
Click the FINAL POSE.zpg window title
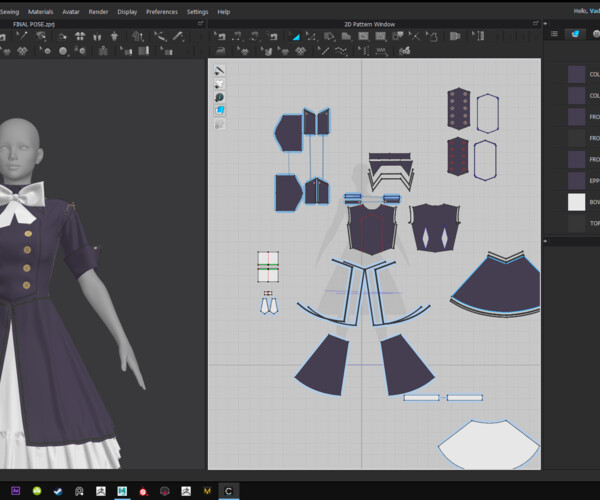pos(34,24)
